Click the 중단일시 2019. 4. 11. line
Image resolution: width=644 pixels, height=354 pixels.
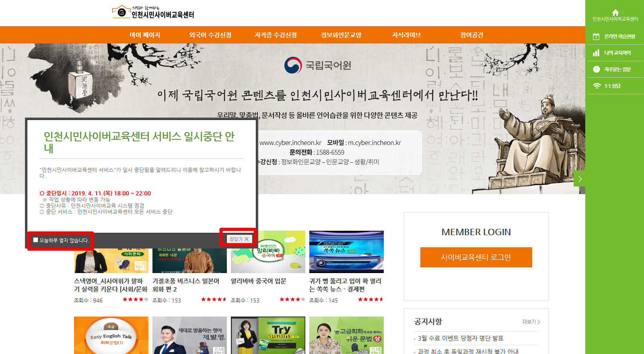(95, 193)
